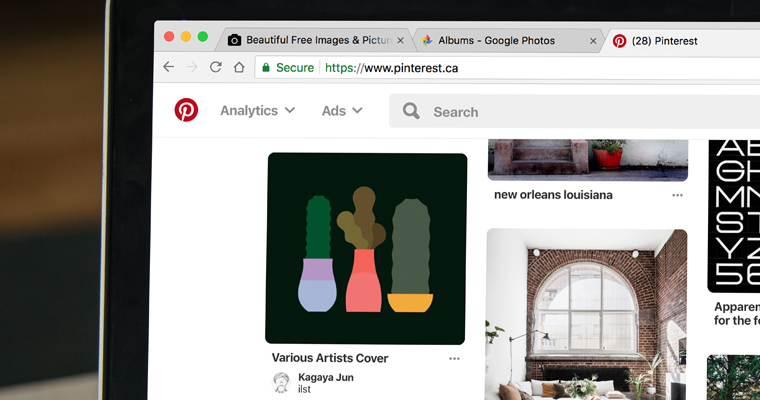Image resolution: width=760 pixels, height=400 pixels.
Task: Click the 'ilst' board name
Action: pos(304,389)
